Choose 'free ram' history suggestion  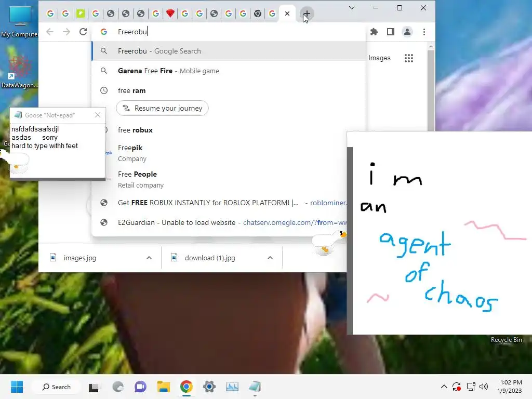coord(229,90)
